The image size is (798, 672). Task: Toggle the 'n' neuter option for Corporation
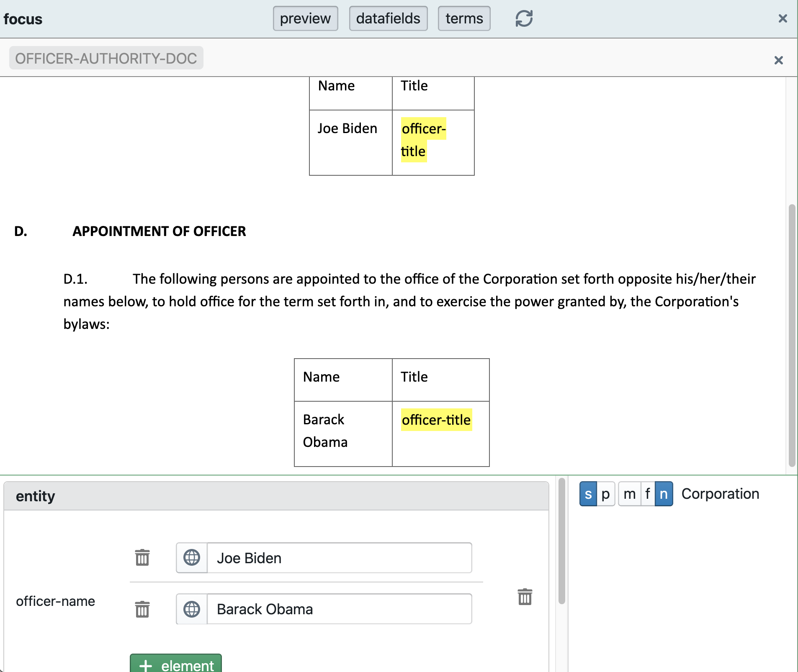coord(664,494)
